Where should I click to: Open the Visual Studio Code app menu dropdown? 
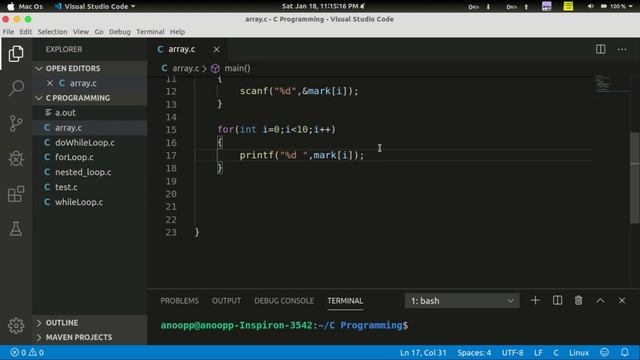pyautogui.click(x=95, y=6)
